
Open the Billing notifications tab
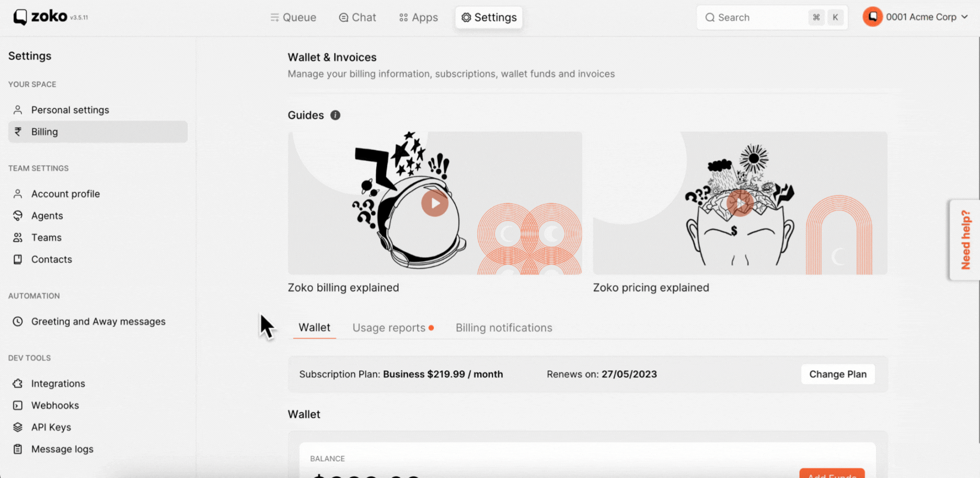click(504, 328)
